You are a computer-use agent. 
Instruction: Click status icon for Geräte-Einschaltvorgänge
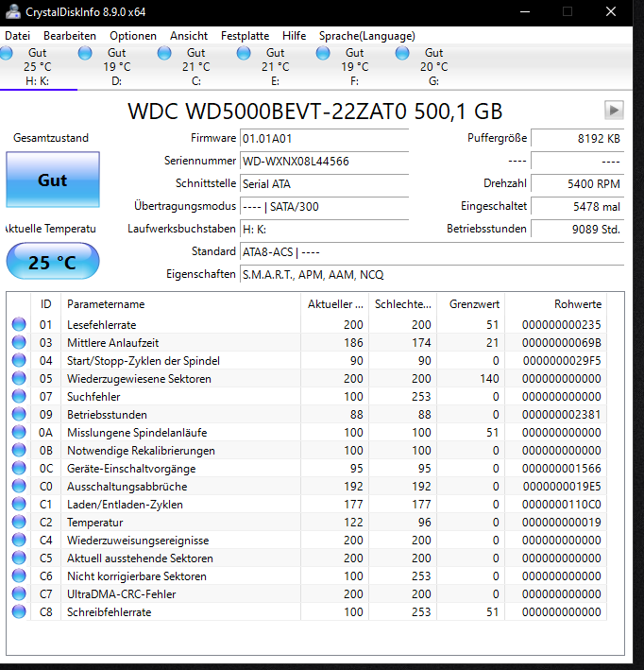pyautogui.click(x=19, y=468)
